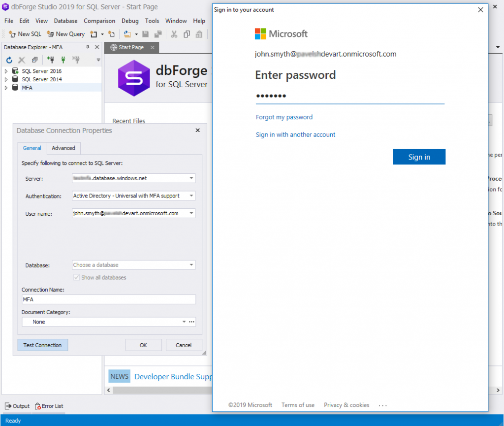
Task: Open the Forgot my password link
Action: click(284, 117)
